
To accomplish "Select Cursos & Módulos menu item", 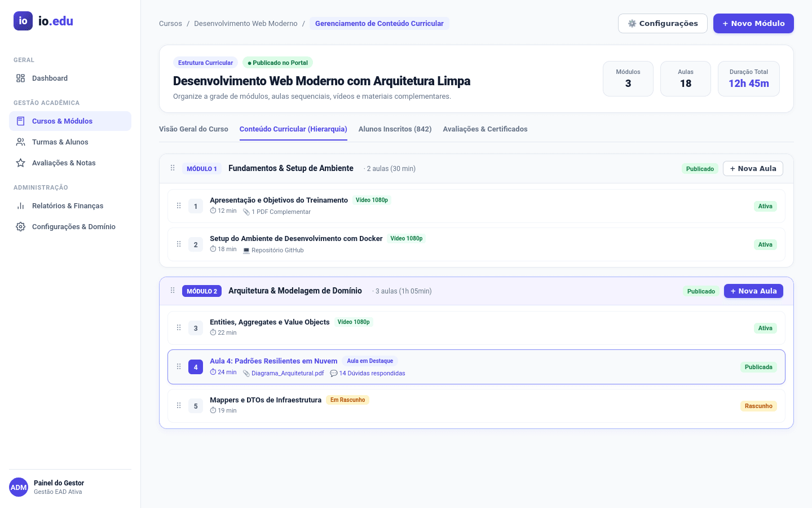I will pyautogui.click(x=70, y=121).
